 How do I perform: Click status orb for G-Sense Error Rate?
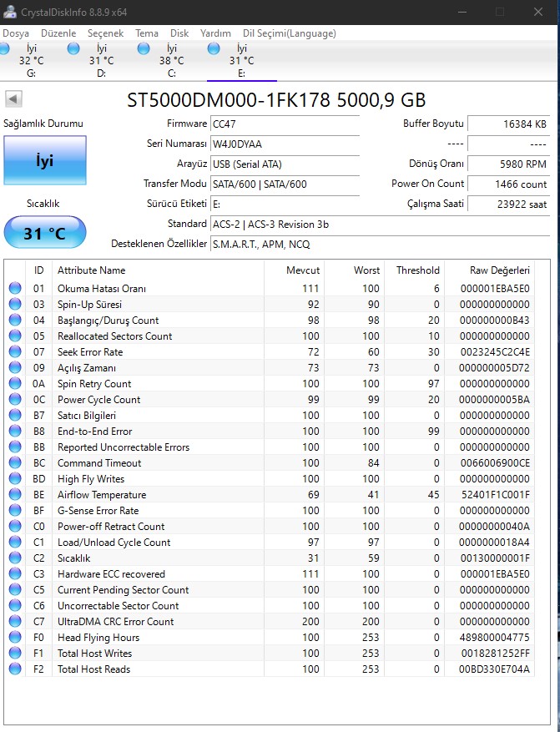point(15,510)
